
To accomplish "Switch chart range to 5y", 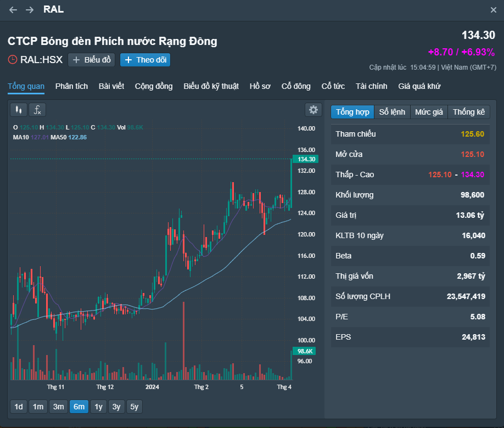I will click(x=135, y=407).
